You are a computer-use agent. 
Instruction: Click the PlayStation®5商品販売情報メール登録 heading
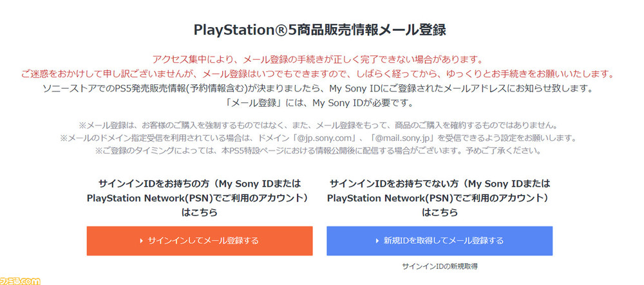(319, 31)
